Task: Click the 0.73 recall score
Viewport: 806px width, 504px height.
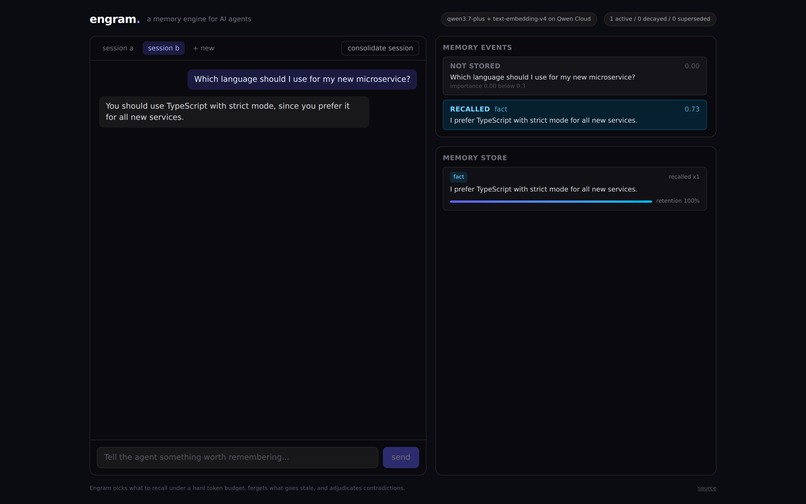Action: [x=691, y=109]
